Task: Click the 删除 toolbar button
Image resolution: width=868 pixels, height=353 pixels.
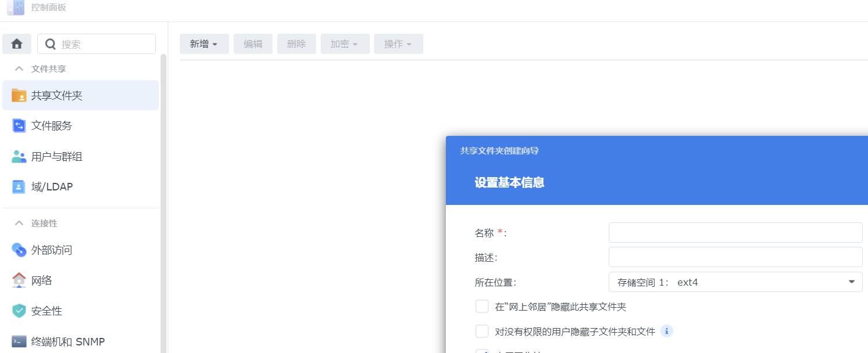Action: [296, 44]
